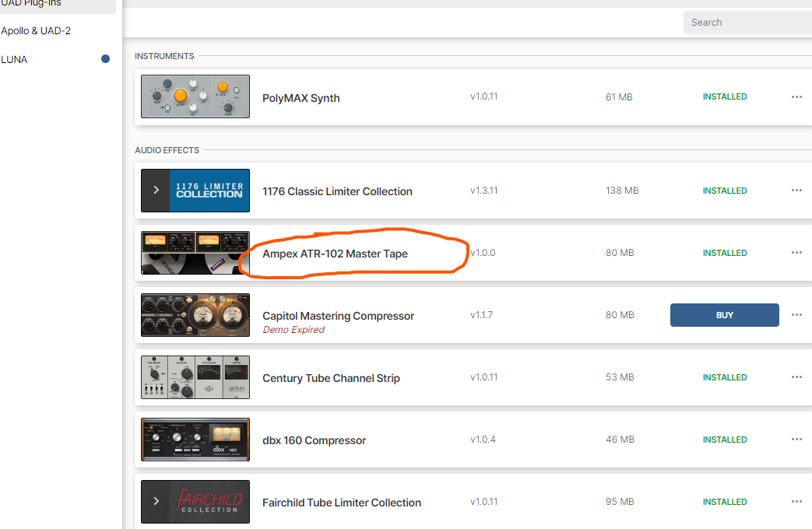This screenshot has height=529, width=812.
Task: Click the Demo Expired label
Action: click(294, 330)
